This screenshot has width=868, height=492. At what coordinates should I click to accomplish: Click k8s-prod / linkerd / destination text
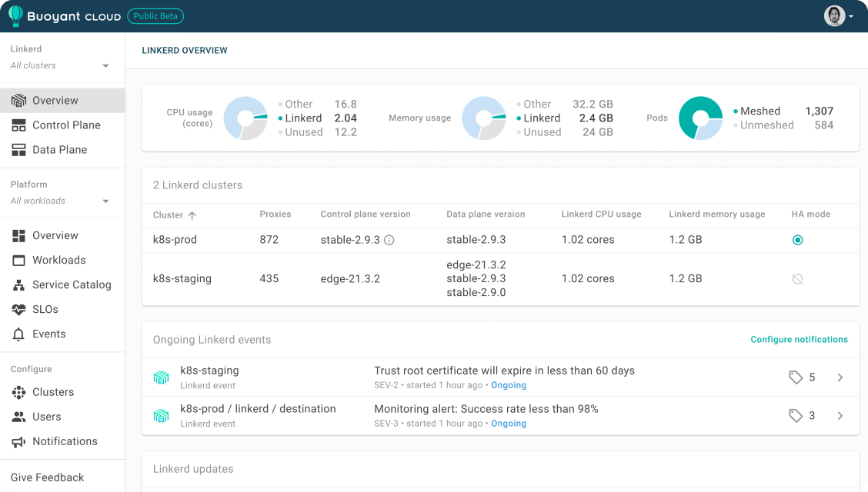258,409
